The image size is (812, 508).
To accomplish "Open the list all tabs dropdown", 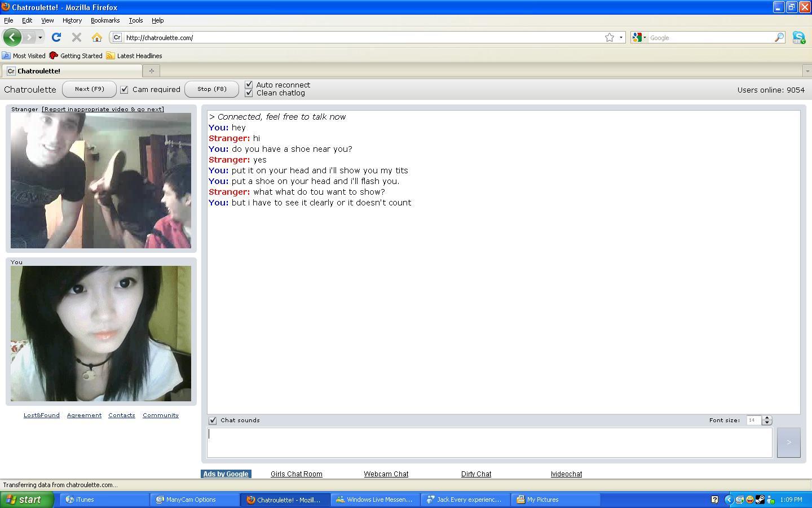I will (807, 71).
